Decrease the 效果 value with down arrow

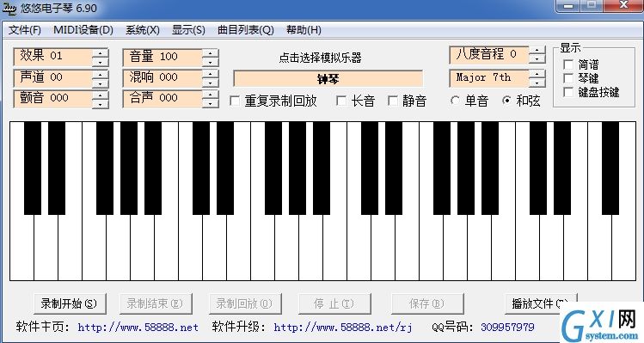[101, 62]
